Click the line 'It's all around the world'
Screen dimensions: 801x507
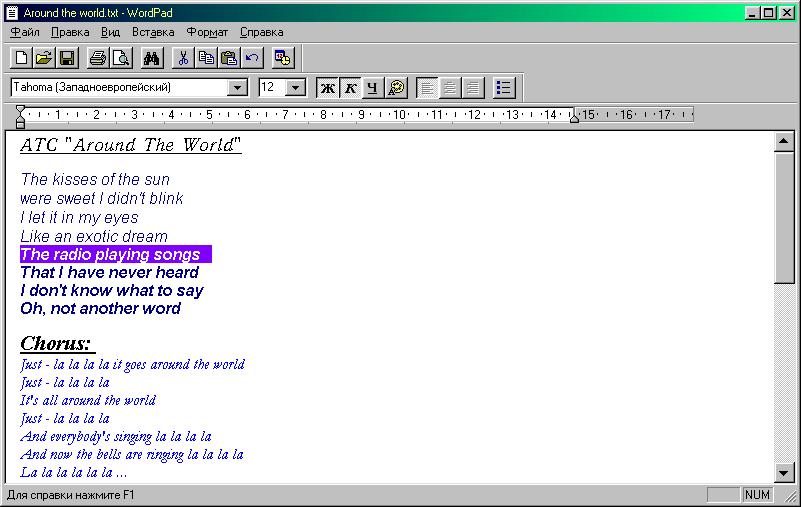pyautogui.click(x=88, y=400)
